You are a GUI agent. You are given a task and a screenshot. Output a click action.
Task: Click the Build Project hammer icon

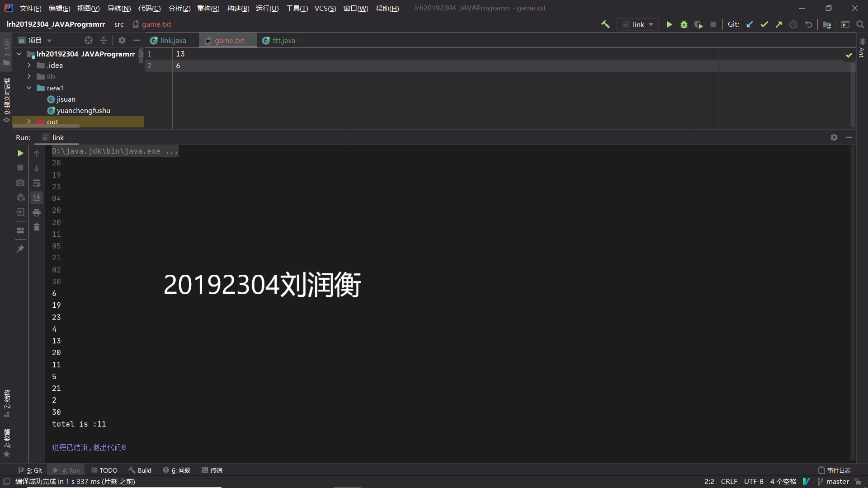[605, 24]
